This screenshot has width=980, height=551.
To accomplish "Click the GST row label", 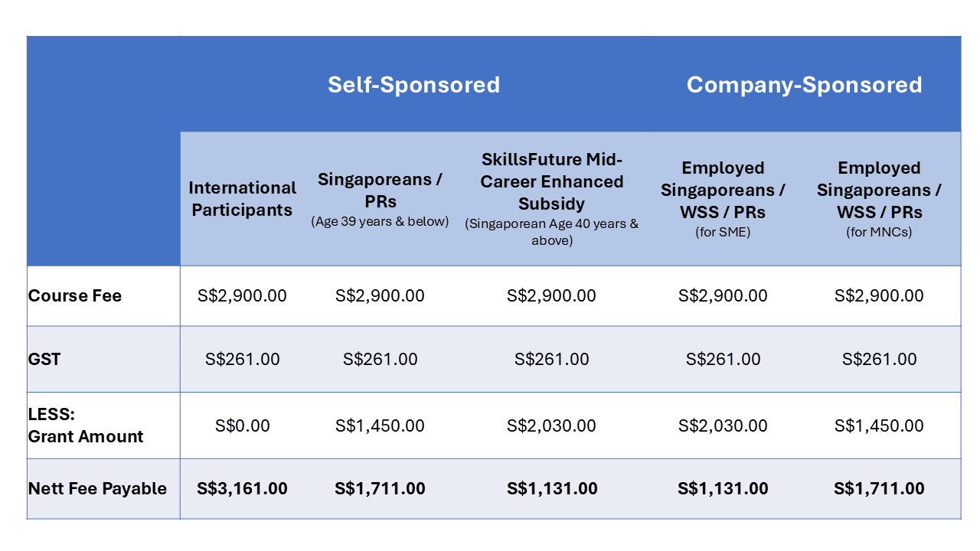I will click(x=44, y=359).
